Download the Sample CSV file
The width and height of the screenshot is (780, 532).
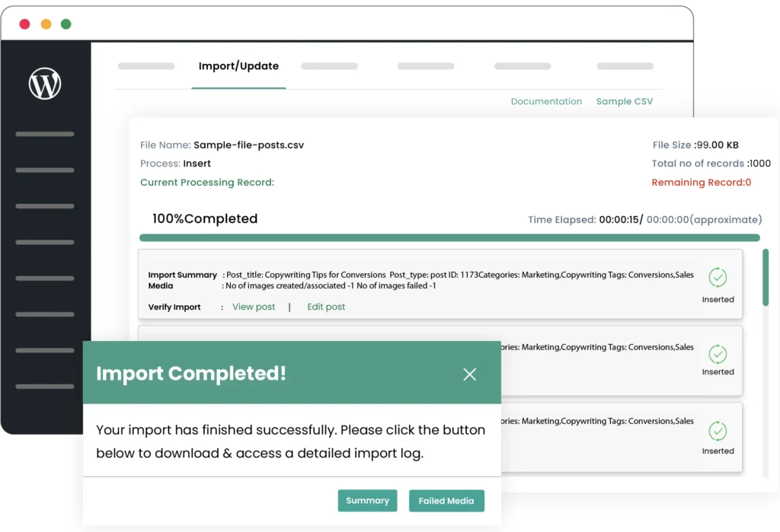pyautogui.click(x=624, y=101)
